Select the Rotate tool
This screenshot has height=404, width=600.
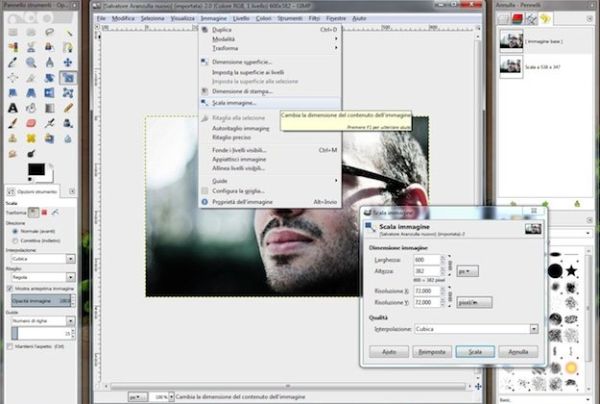[49, 78]
